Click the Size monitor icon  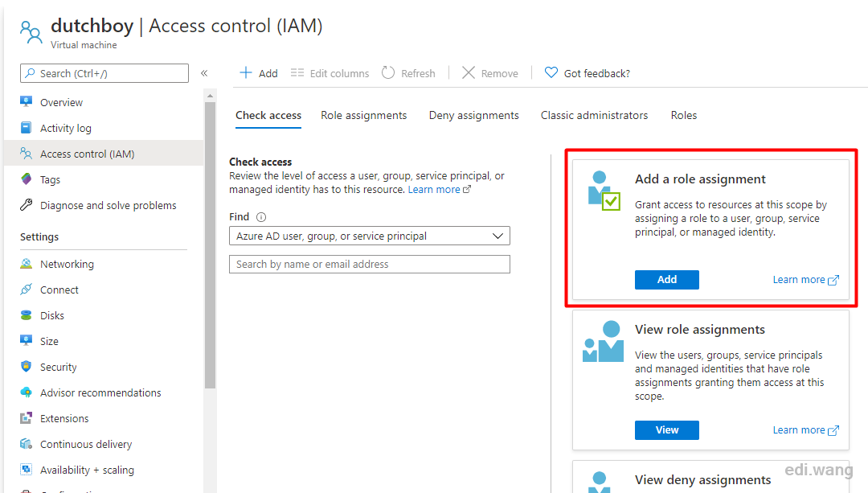tap(26, 341)
